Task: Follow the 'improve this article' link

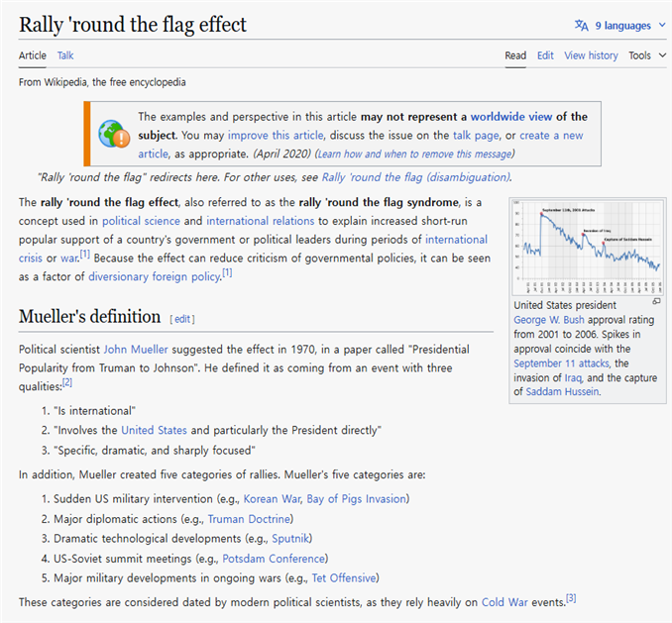Action: tap(275, 135)
